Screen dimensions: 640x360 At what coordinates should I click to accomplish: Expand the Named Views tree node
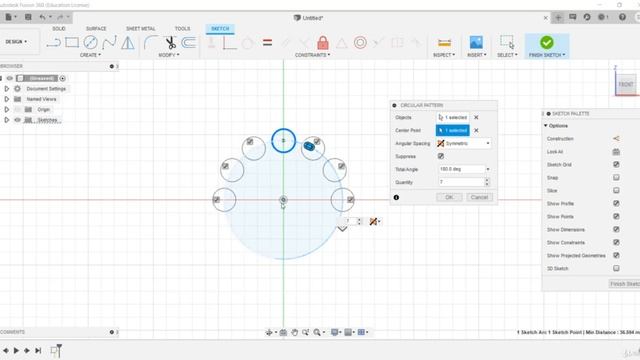point(7,99)
